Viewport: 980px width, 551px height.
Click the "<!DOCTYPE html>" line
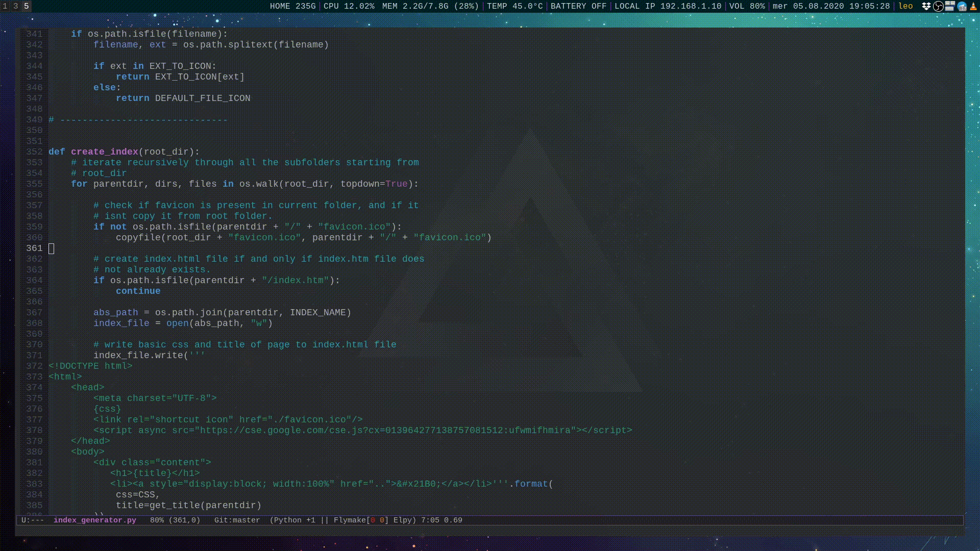coord(91,366)
